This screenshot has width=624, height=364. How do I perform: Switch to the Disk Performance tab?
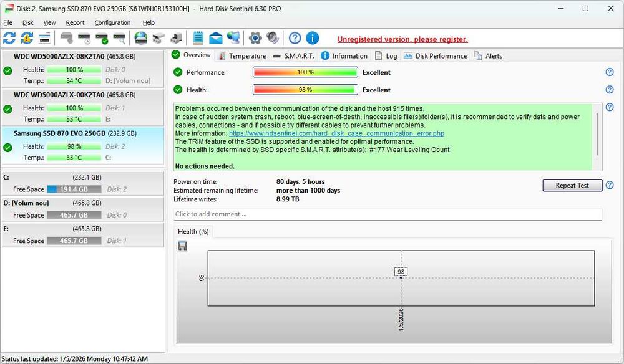pyautogui.click(x=436, y=56)
